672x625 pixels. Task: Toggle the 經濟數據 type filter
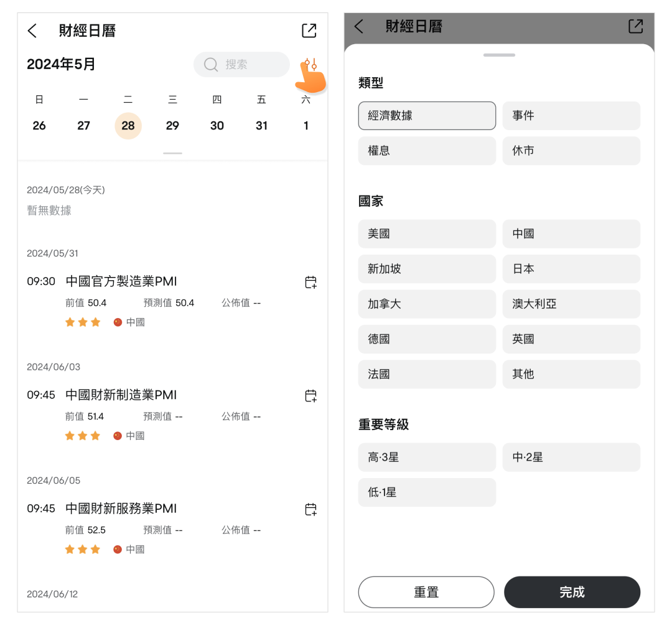click(427, 116)
